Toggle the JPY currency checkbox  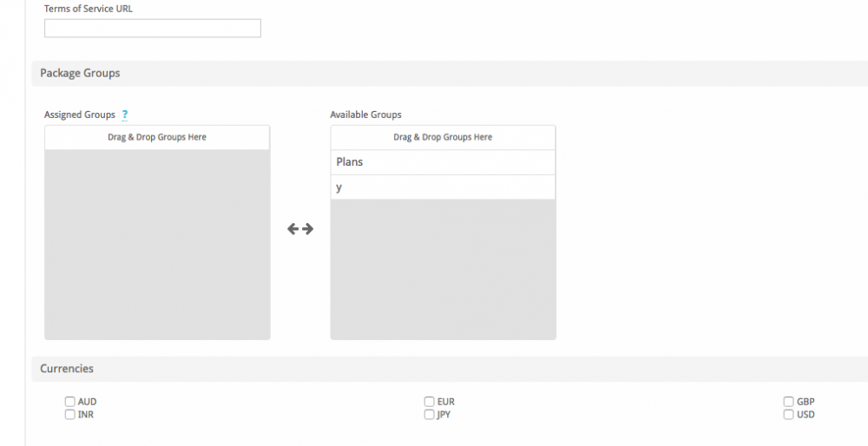(429, 414)
